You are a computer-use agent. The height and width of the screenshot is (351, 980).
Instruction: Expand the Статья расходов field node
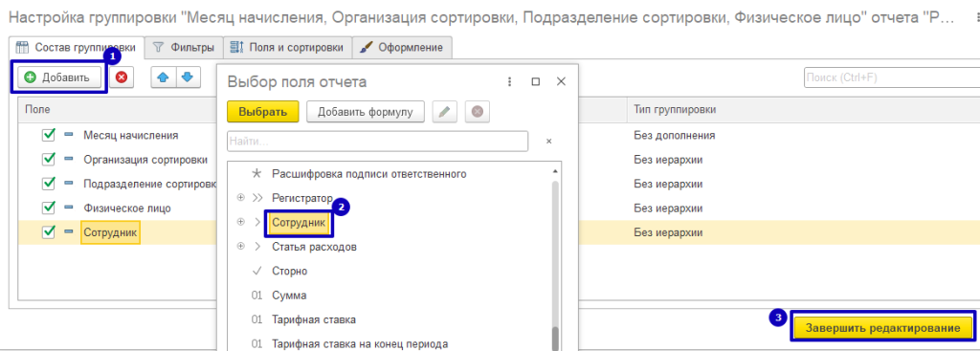coord(241,247)
